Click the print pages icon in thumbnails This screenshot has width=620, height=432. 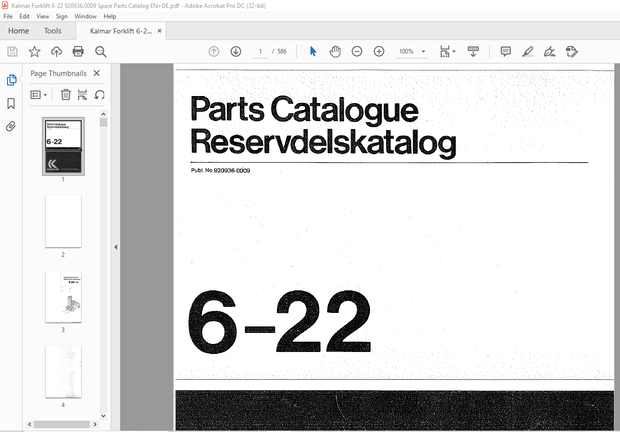[x=82, y=95]
